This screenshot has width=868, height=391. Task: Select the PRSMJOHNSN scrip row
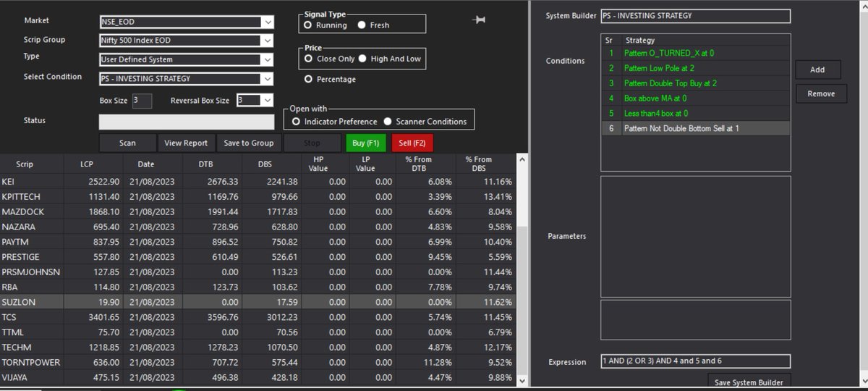click(258, 272)
